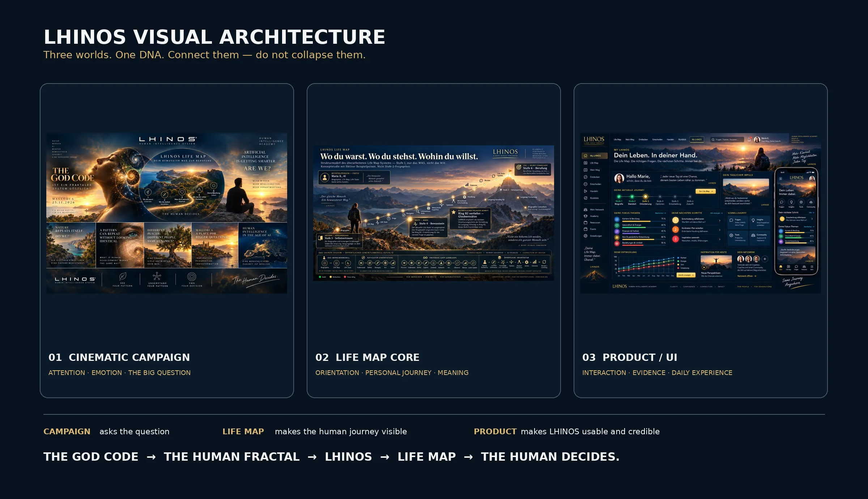Open Entdecken from the dashboard sidebar
Screen dimensions: 868x499
point(592,177)
